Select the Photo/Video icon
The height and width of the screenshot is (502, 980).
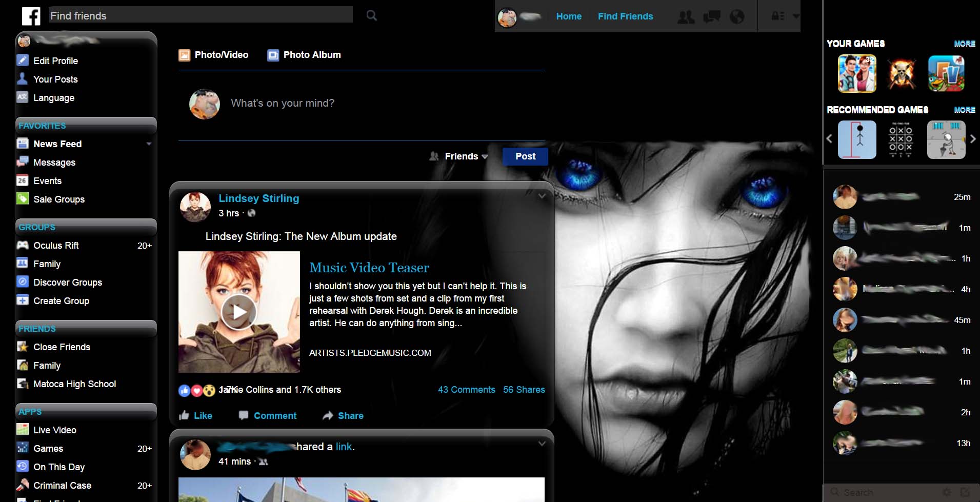coord(184,55)
